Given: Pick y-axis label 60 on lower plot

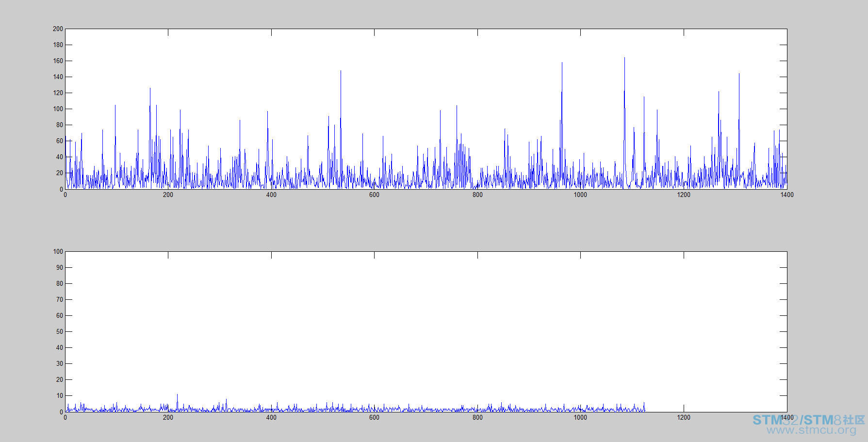Looking at the screenshot, I should click(60, 315).
